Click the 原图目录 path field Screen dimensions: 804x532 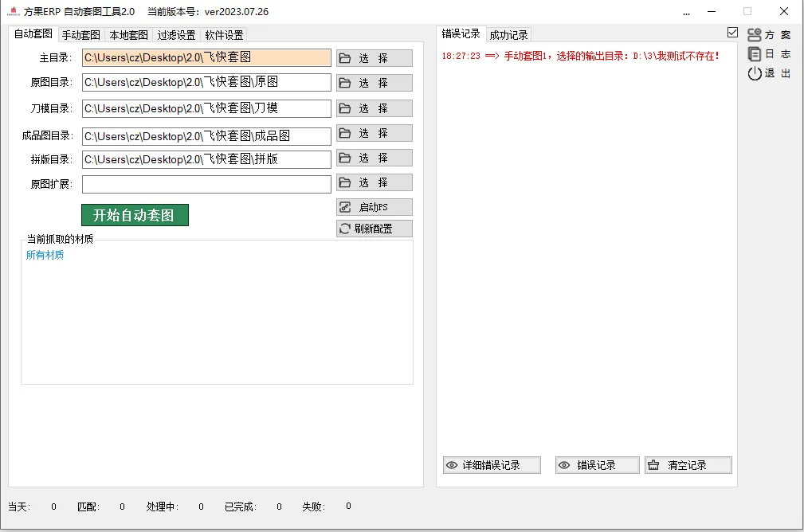click(206, 82)
